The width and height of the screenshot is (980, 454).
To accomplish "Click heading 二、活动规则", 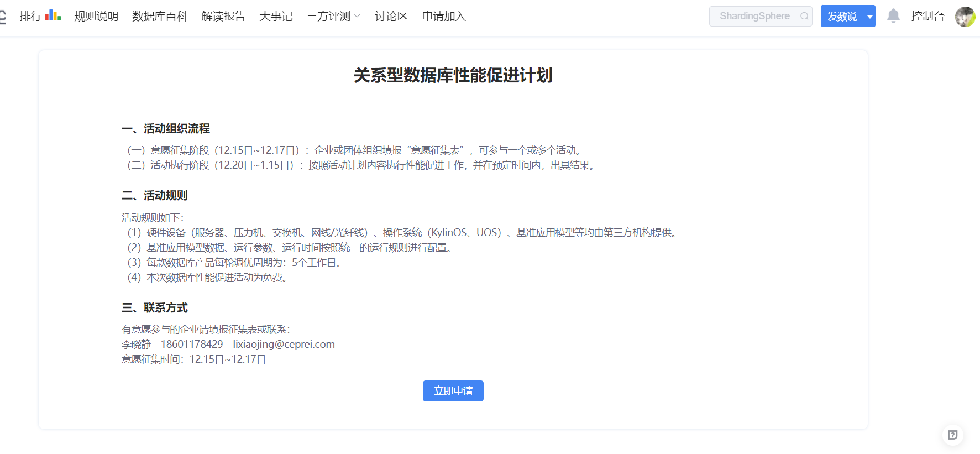I will (x=155, y=195).
